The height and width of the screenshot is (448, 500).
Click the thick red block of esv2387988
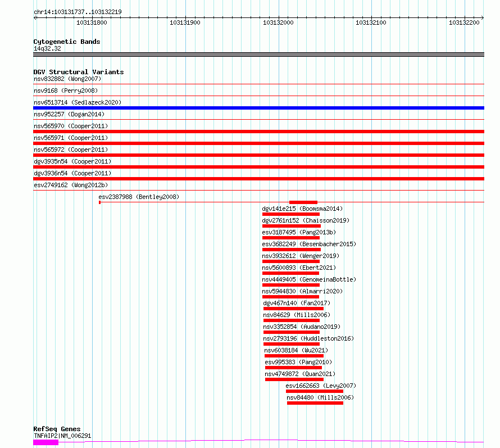(303, 202)
